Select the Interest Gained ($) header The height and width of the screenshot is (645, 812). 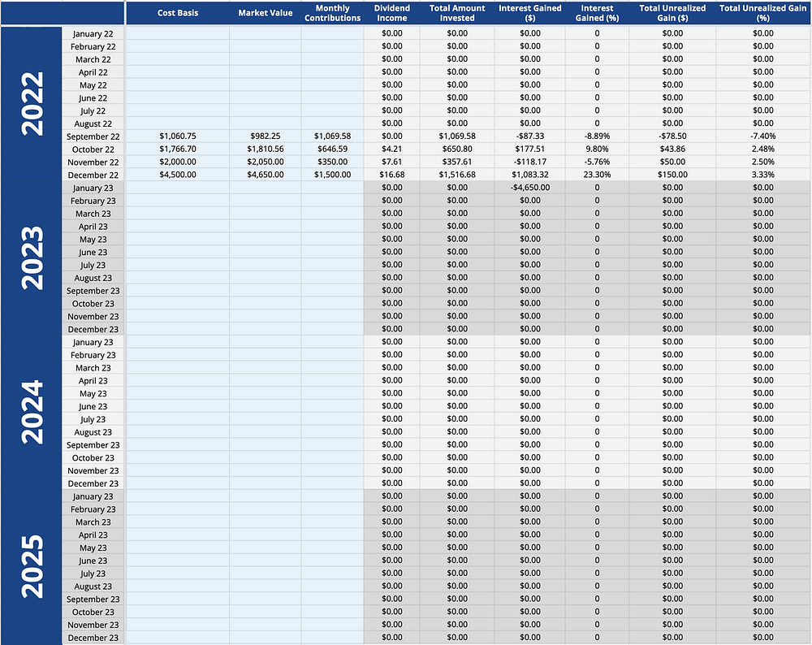pos(529,13)
